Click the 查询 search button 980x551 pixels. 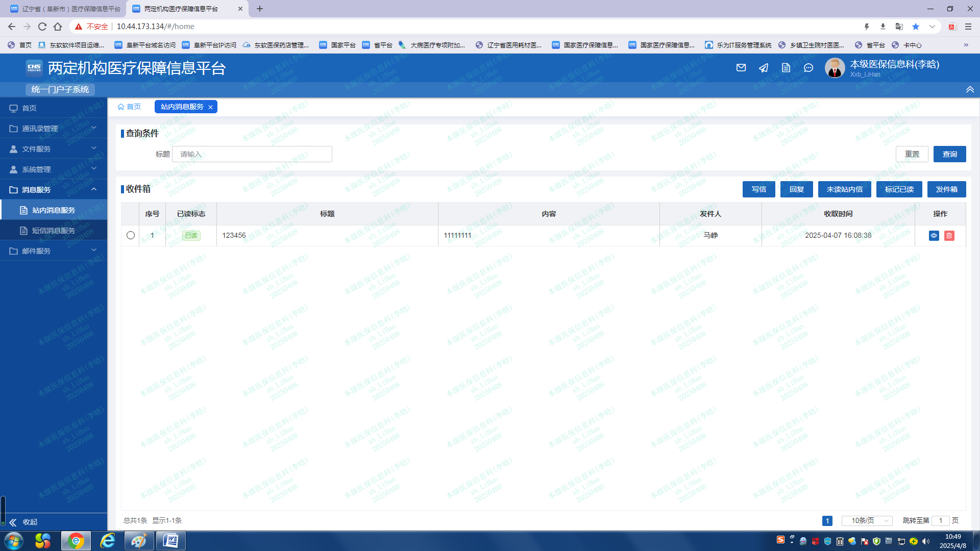click(x=950, y=154)
